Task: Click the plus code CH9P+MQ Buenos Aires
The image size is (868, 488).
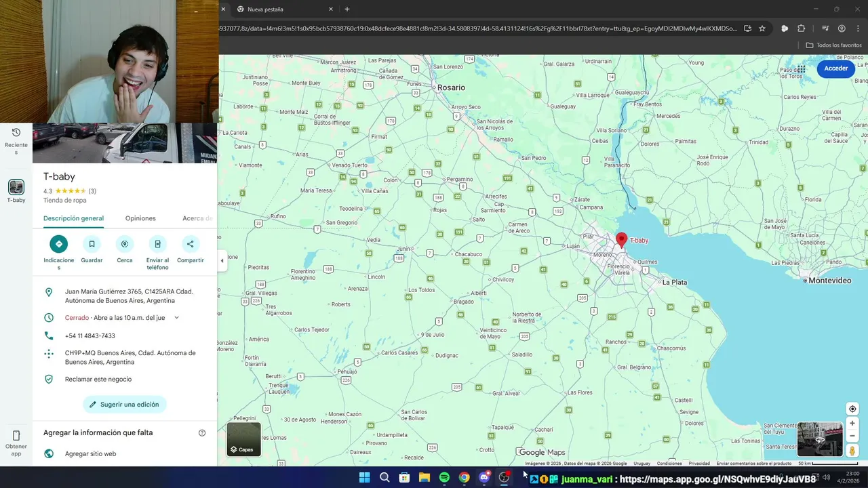Action: [130, 358]
